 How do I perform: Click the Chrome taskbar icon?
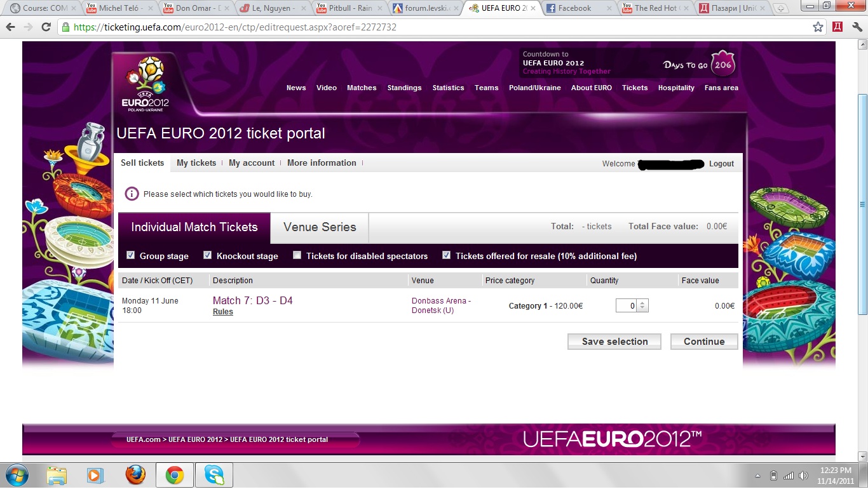(175, 475)
